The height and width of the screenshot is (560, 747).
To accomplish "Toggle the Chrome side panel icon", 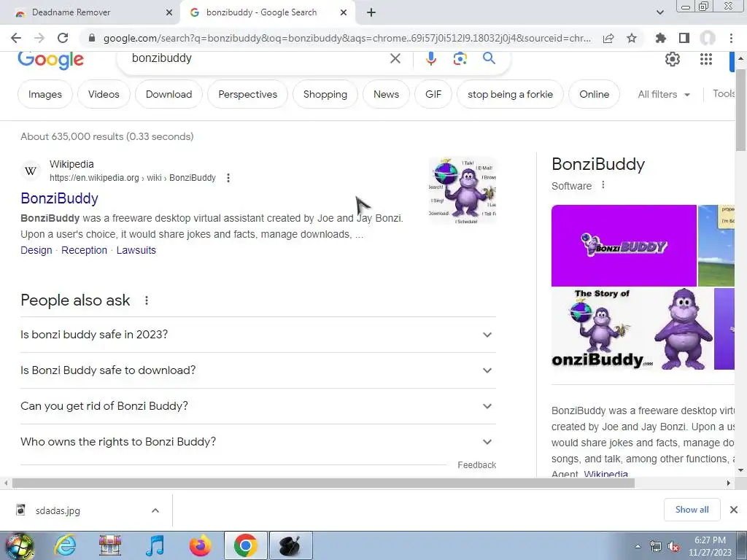I will 684,38.
